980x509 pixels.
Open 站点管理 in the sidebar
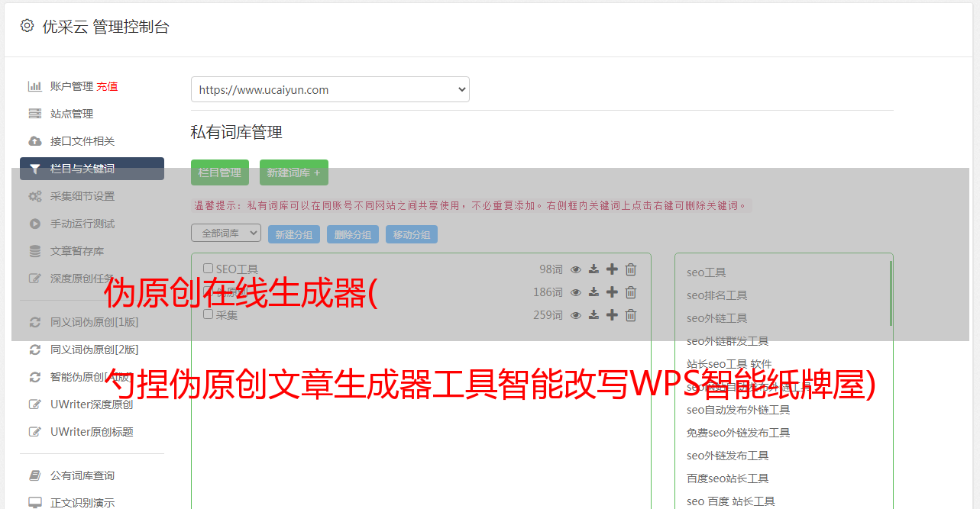(x=72, y=114)
